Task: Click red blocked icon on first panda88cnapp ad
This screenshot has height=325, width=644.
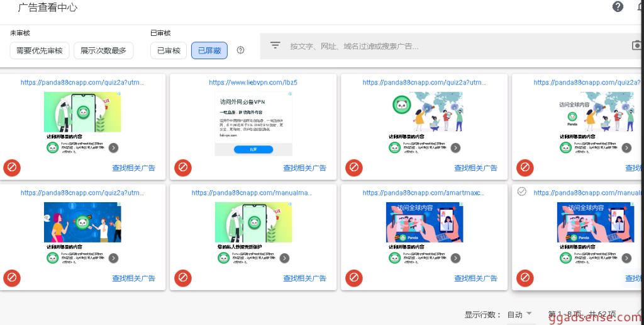Action: coord(11,168)
